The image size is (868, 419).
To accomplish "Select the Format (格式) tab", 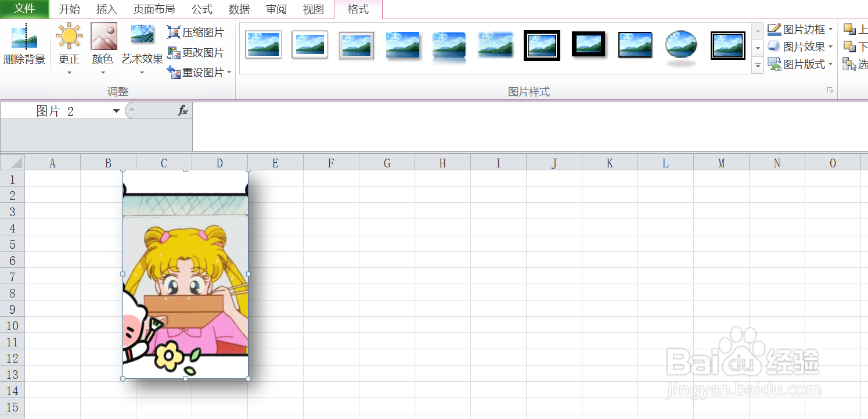I will tap(358, 9).
